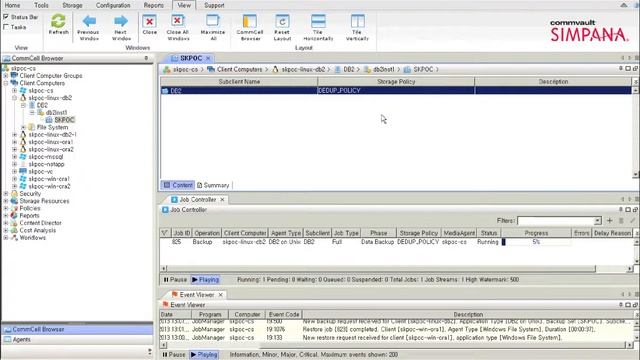Open the Home ribbon tab
Viewport: 640px width, 360px height.
pyautogui.click(x=12, y=5)
